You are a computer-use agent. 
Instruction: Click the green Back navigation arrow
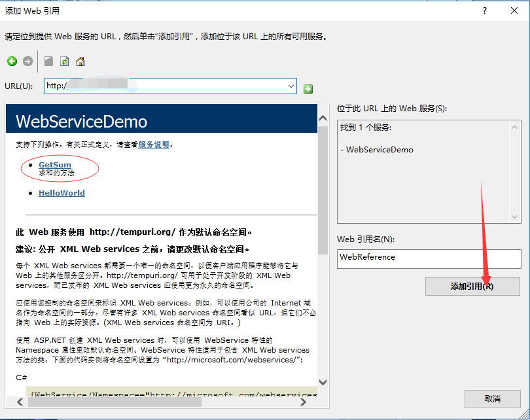12,61
